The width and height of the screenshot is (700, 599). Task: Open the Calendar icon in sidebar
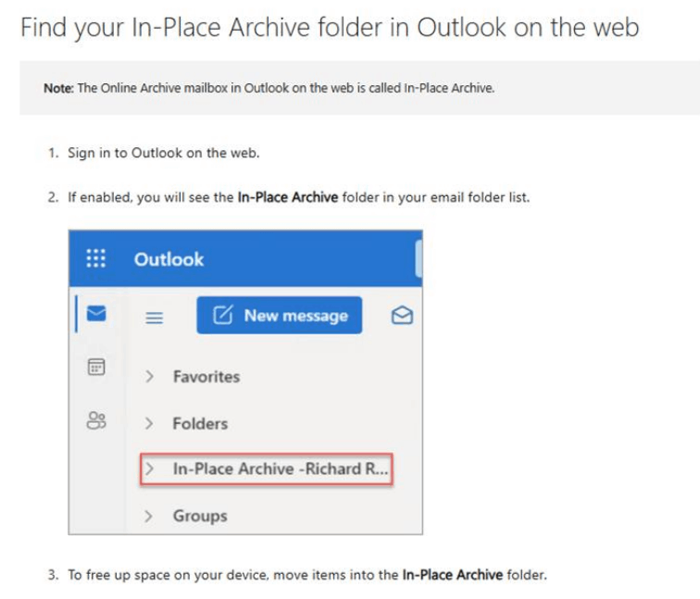[x=96, y=367]
